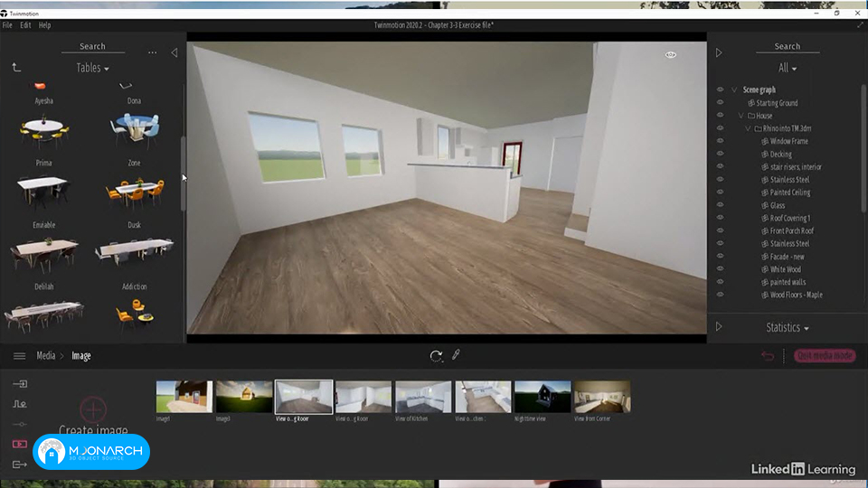Toggle visibility of White Wood
868x488 pixels.
(x=721, y=269)
